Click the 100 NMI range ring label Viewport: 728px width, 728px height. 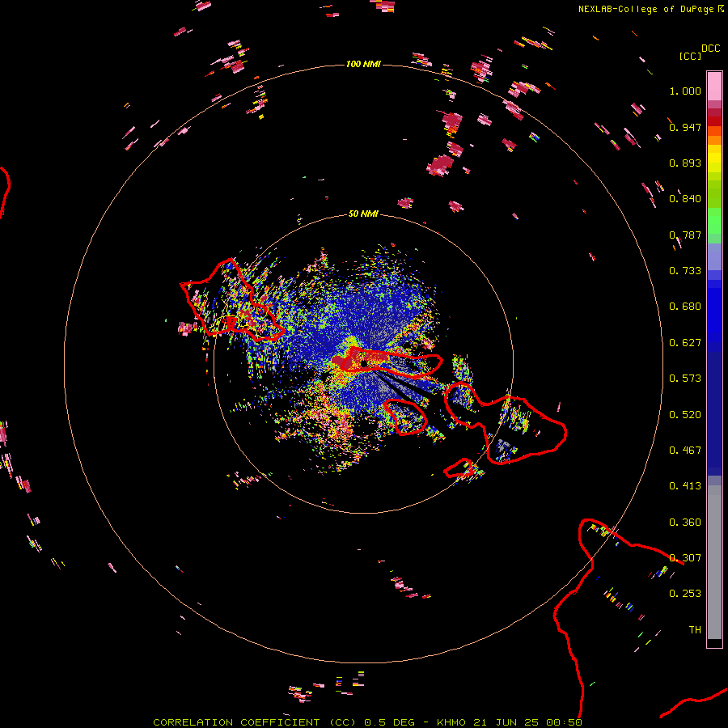(x=363, y=64)
